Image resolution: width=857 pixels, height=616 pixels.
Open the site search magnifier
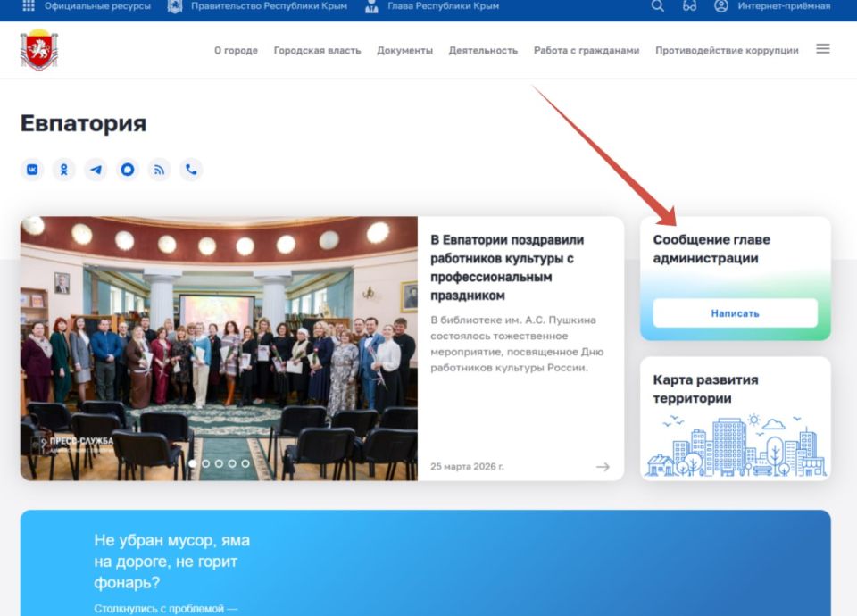point(657,7)
